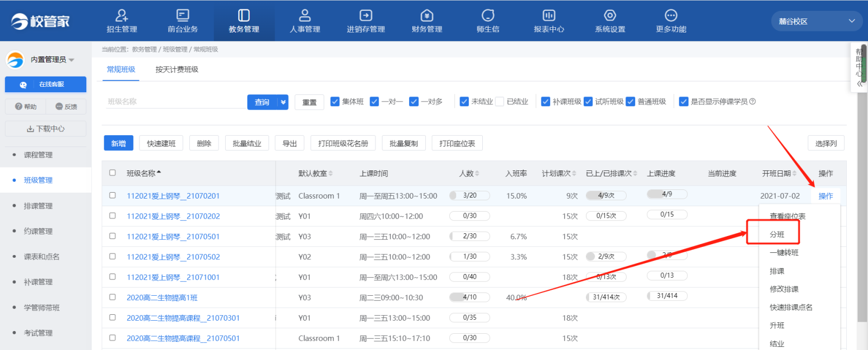Check the 已结业 checkbox

tap(500, 101)
